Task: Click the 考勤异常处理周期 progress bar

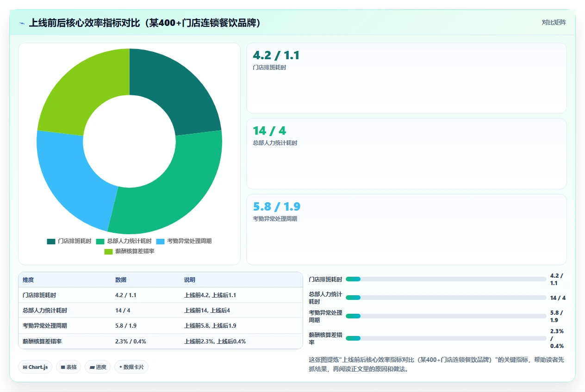Action: [x=446, y=316]
